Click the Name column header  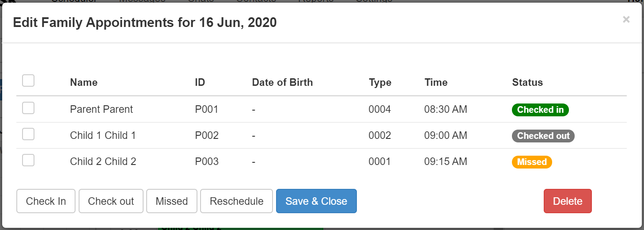(x=84, y=82)
